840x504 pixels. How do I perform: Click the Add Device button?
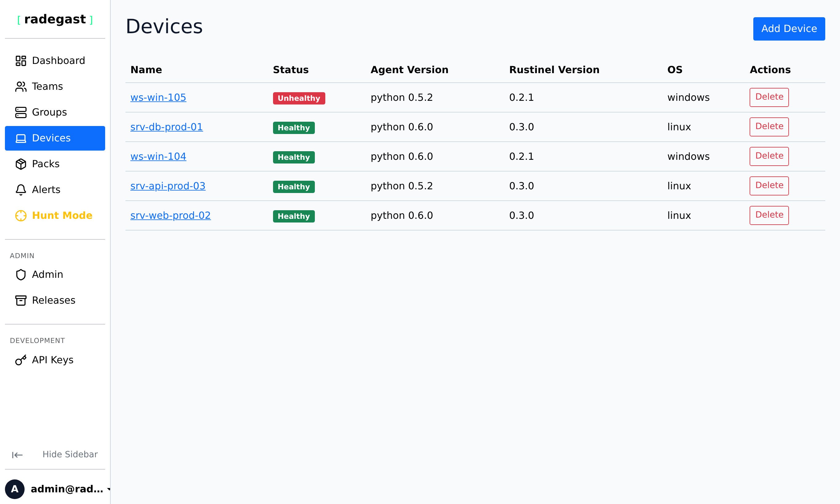point(789,29)
